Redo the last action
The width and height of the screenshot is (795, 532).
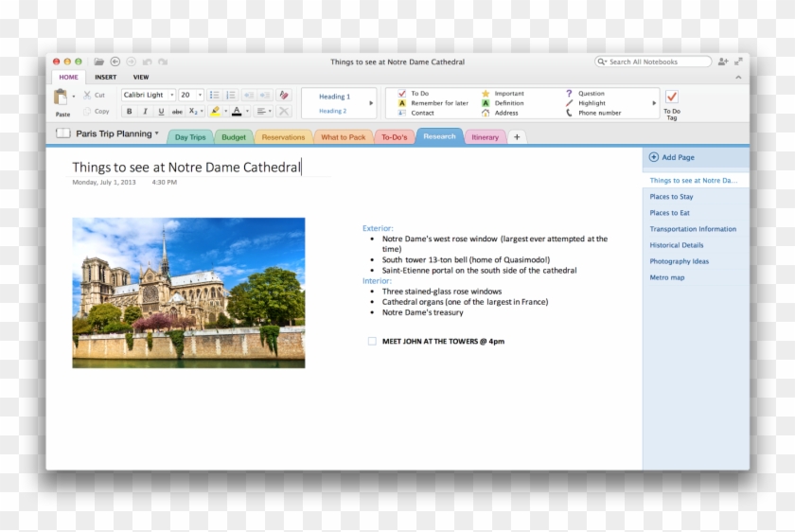[163, 62]
